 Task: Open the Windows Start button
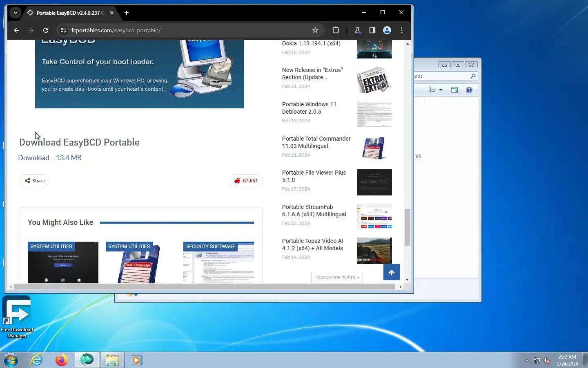[x=11, y=360]
